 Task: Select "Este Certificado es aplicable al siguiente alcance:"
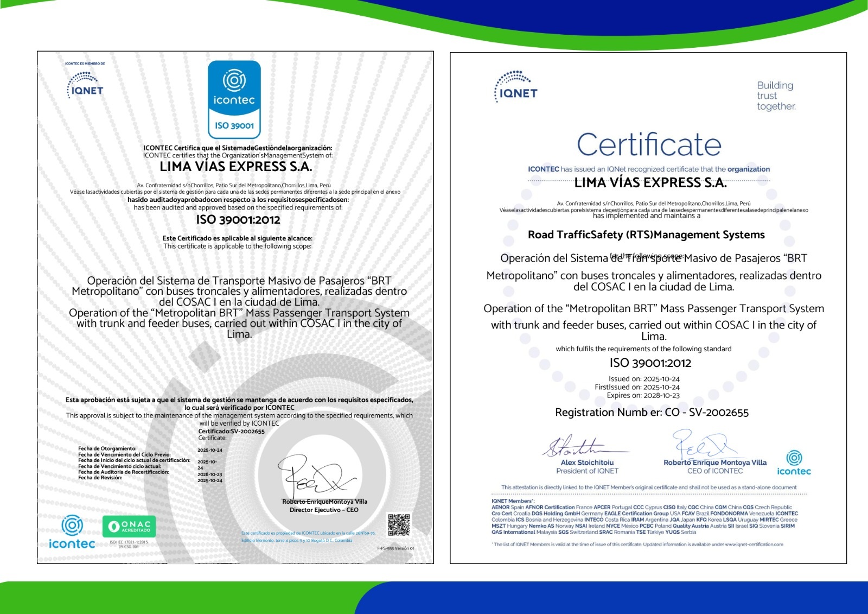tap(237, 238)
